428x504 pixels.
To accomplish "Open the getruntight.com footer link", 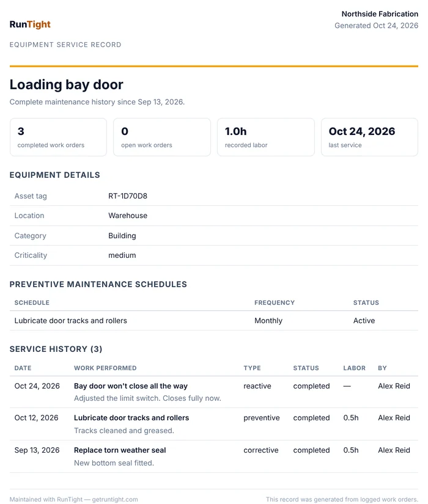I will point(115,500).
